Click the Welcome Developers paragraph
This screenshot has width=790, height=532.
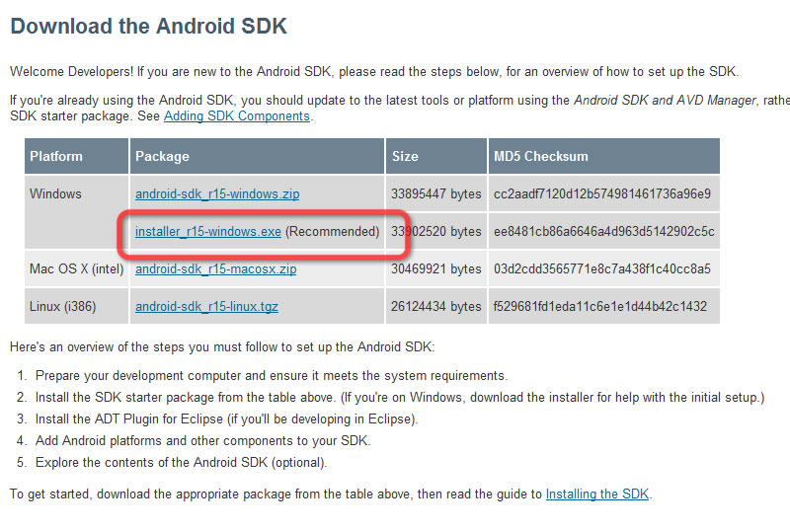coord(374,71)
